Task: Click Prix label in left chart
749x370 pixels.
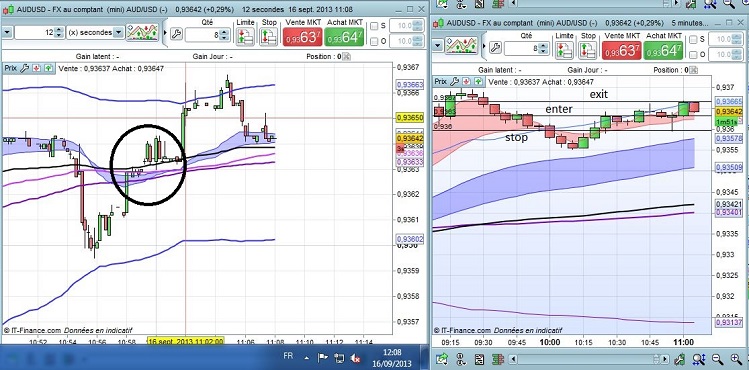Action: 11,68
